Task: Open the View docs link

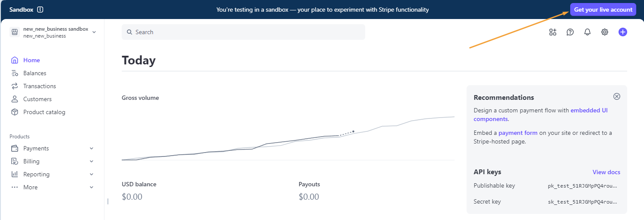Action: pyautogui.click(x=606, y=172)
